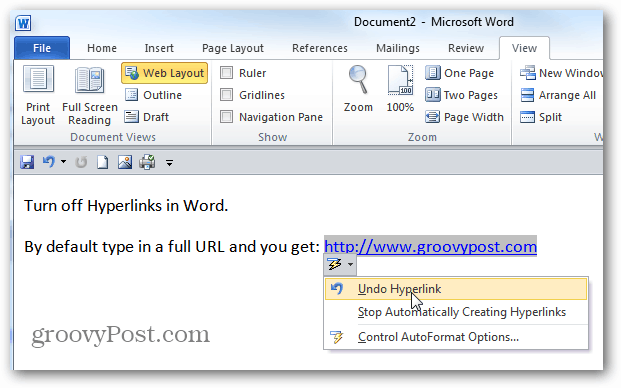Switch to Draft view
Image resolution: width=621 pixels, height=388 pixels.
(147, 117)
